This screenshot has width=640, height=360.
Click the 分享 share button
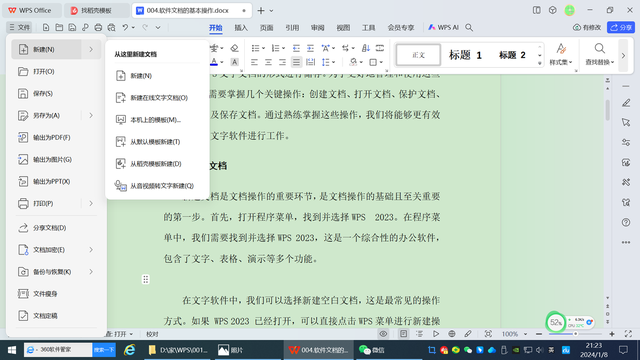(x=621, y=27)
